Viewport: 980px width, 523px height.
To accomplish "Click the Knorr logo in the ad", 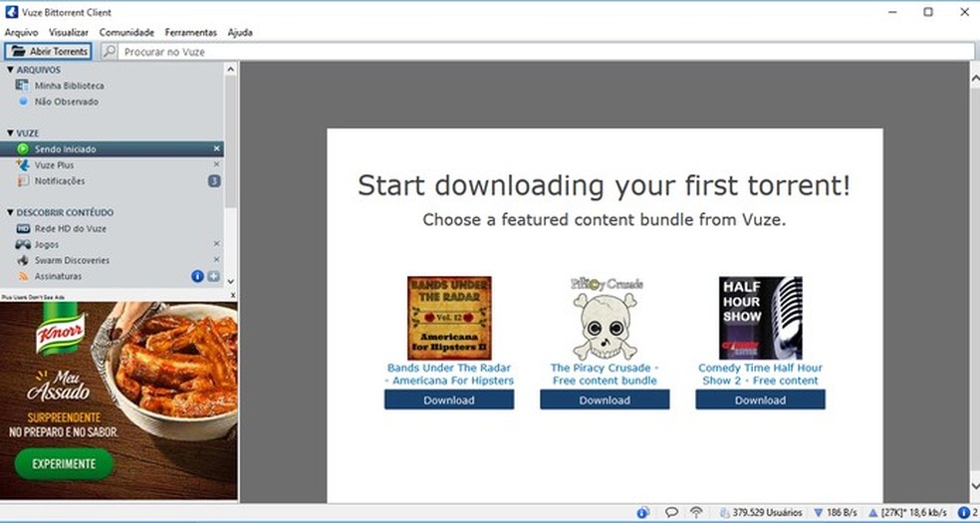I will coord(61,331).
